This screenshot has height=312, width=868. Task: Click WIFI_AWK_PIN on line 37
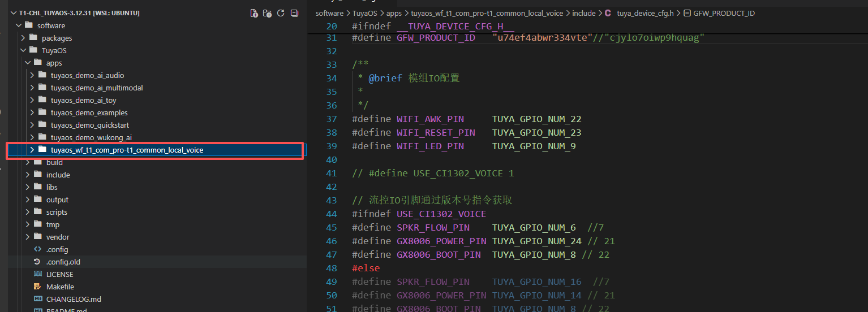[430, 119]
